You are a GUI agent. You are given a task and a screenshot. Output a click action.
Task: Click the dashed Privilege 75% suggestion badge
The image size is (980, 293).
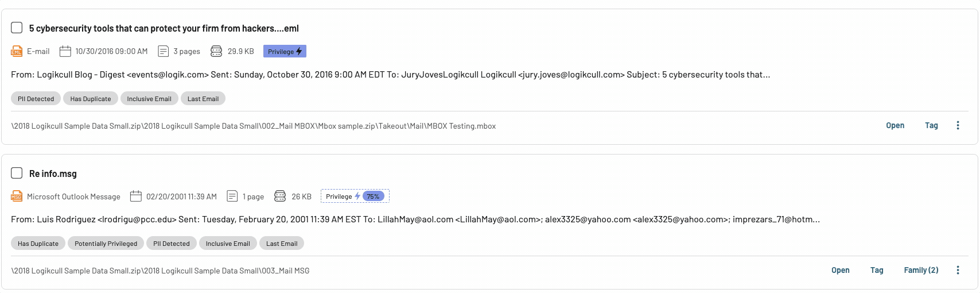coord(355,196)
